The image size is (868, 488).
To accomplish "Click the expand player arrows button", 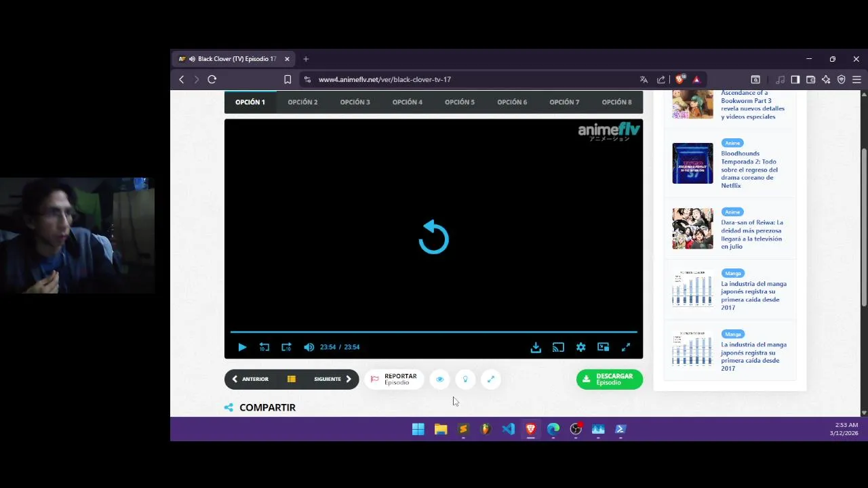I will tap(491, 379).
